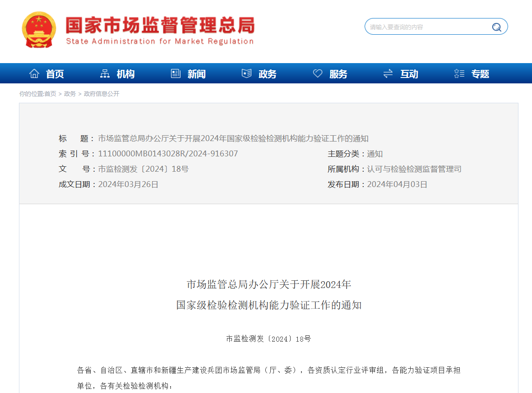Select the home icon beside 首页
532x393 pixels.
pos(34,73)
